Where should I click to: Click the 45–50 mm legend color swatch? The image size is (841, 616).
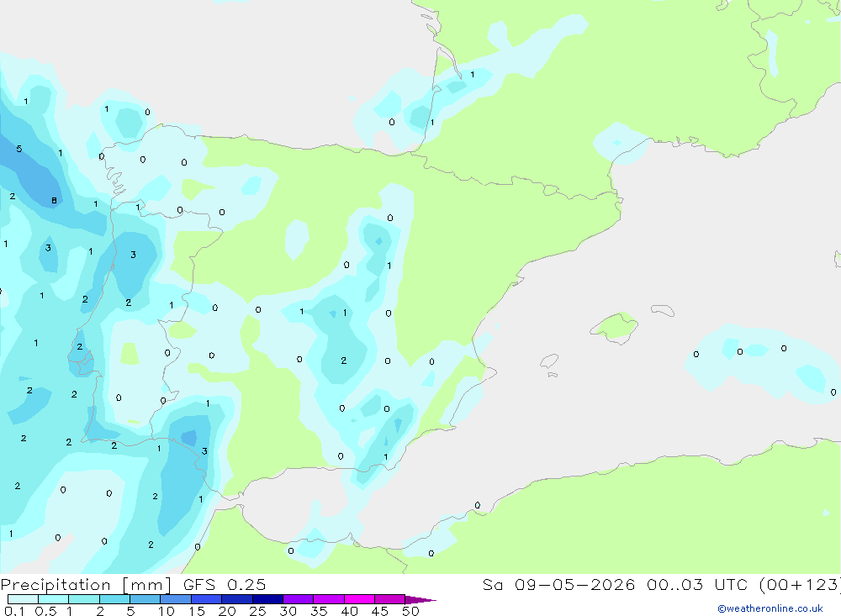(x=389, y=599)
